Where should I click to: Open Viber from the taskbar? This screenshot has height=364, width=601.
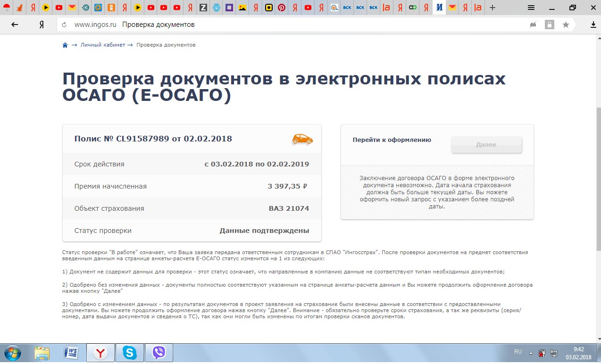tap(159, 353)
